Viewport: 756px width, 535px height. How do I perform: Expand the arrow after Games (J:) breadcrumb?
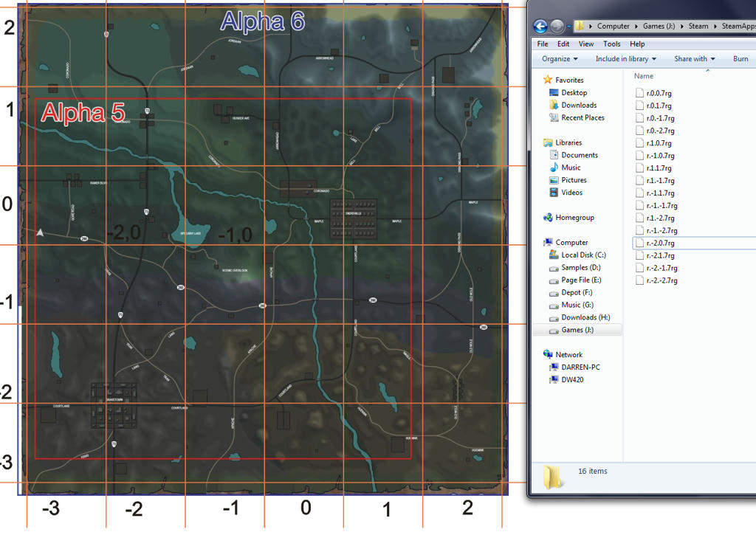coord(681,27)
